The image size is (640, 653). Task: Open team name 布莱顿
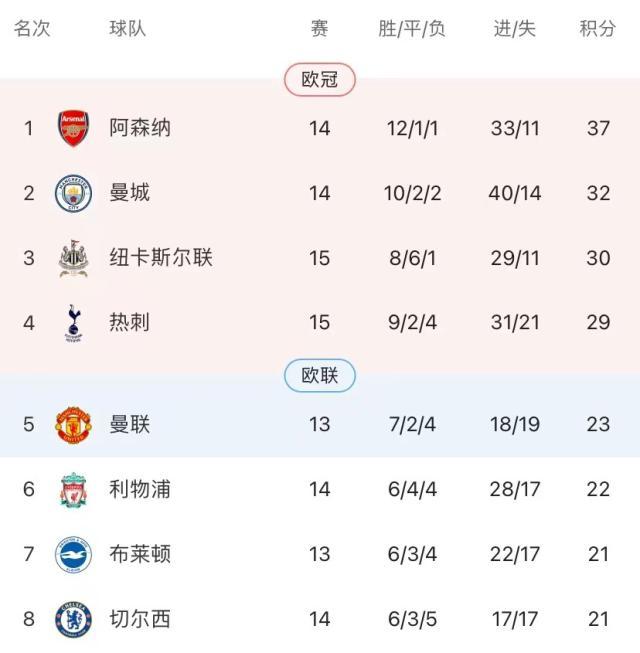(140, 554)
